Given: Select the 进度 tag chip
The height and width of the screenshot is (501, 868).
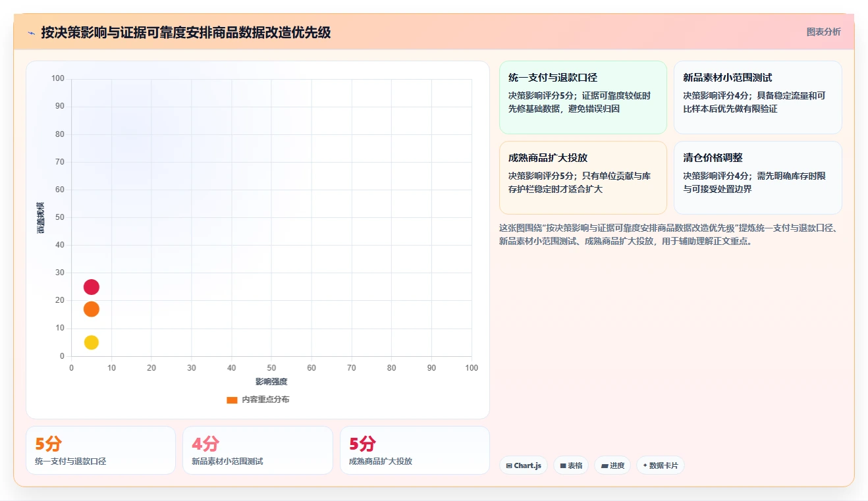Looking at the screenshot, I should tap(612, 465).
